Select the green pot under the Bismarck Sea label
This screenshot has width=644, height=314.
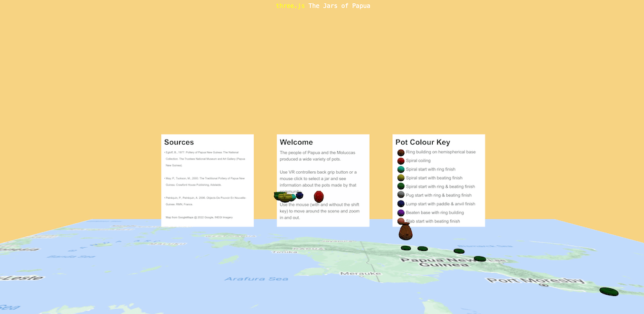pyautogui.click(x=459, y=251)
